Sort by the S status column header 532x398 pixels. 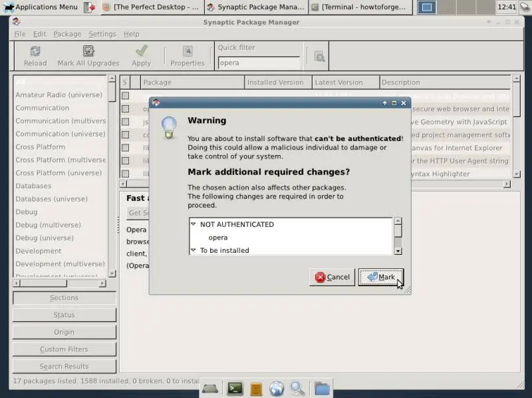pyautogui.click(x=125, y=83)
